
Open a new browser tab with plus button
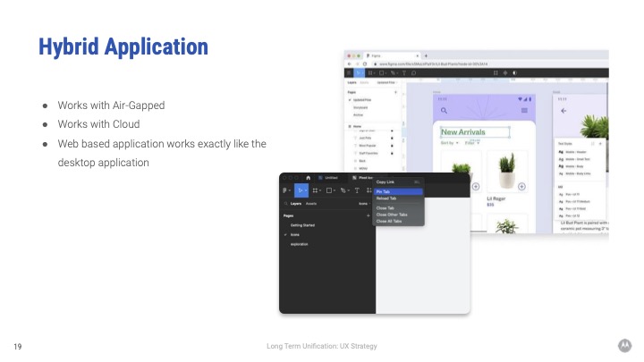coord(426,55)
